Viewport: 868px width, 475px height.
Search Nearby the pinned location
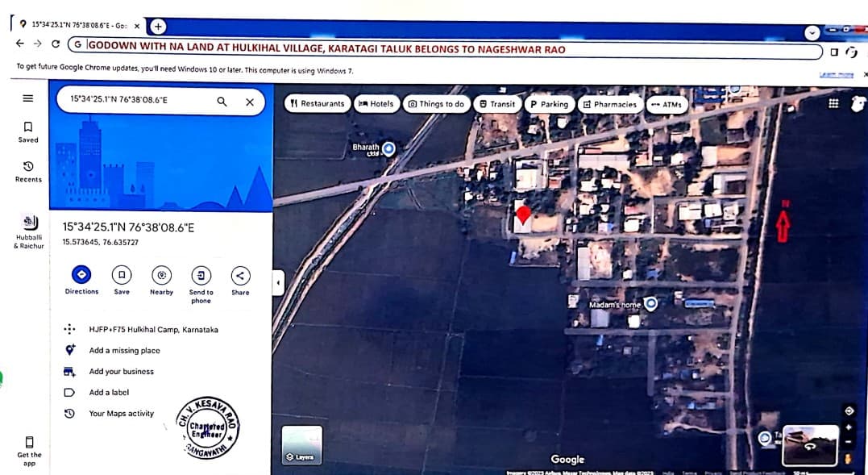162,281
